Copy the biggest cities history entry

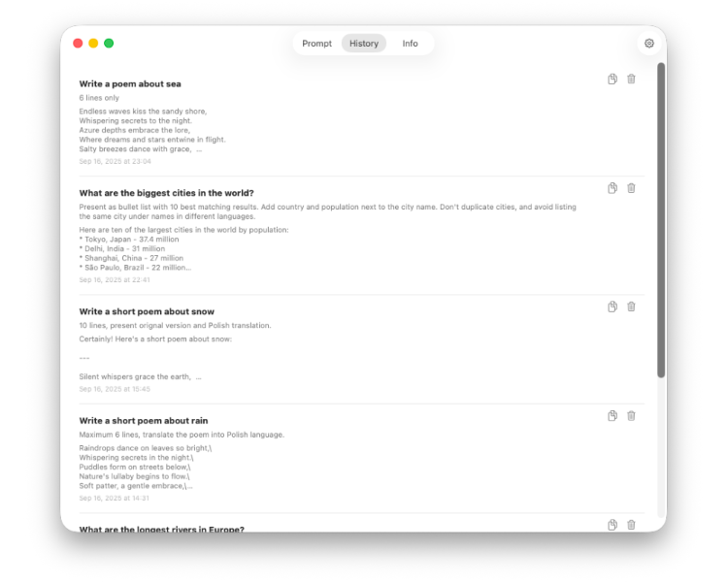click(612, 188)
